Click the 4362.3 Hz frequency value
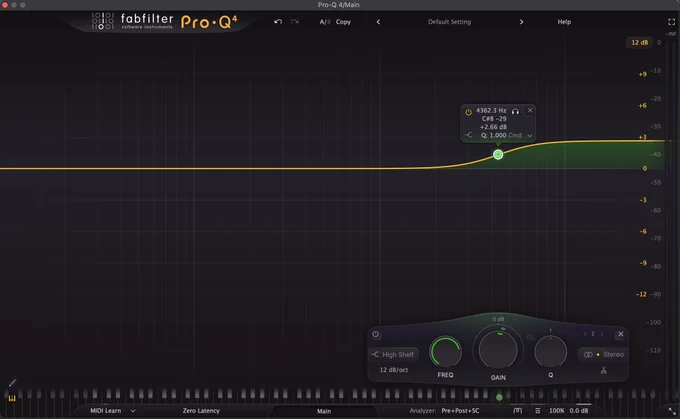Screen dimensions: 680x419 [491, 110]
